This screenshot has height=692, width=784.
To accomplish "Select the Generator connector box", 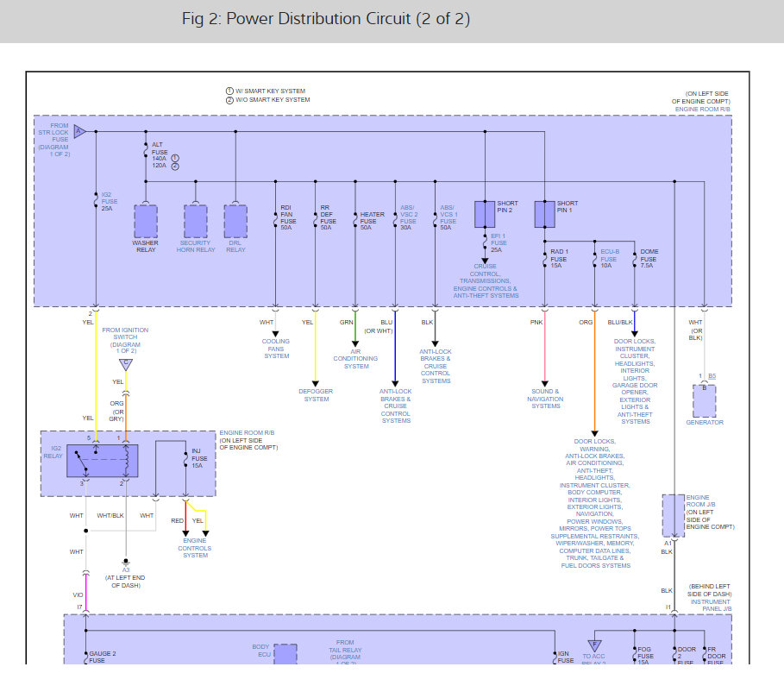I will (705, 400).
